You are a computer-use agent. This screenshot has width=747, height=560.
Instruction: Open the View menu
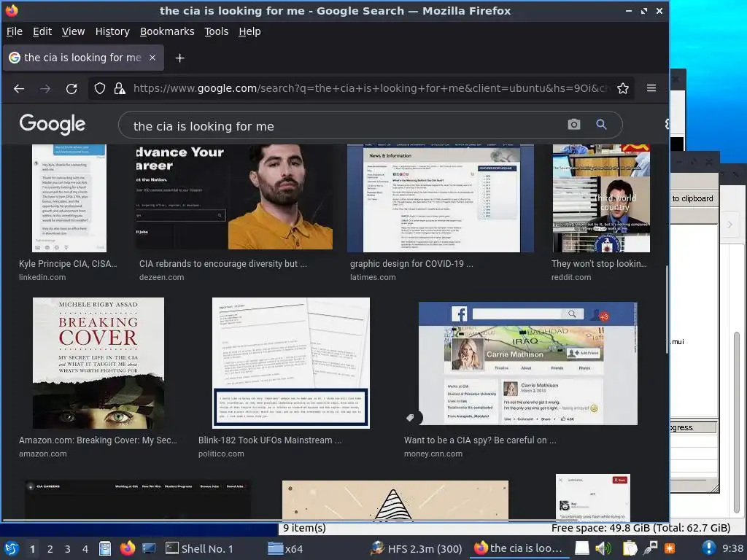pyautogui.click(x=74, y=31)
